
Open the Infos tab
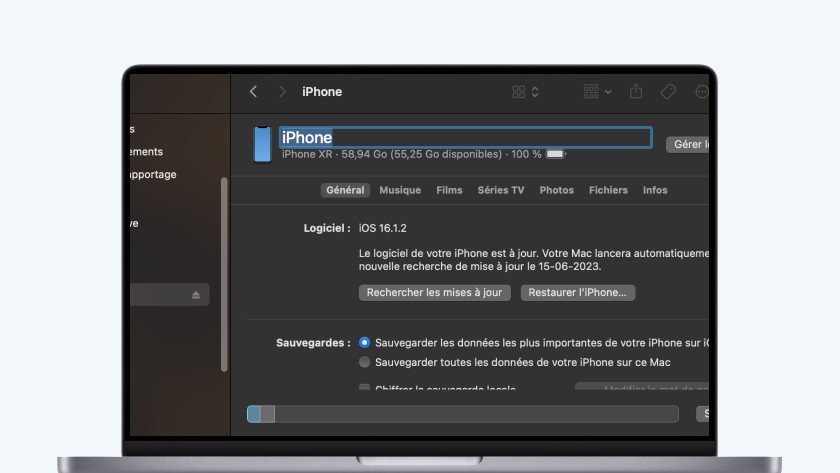tap(655, 190)
